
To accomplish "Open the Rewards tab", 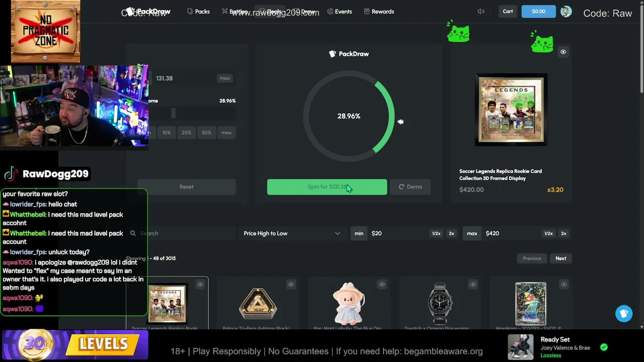I will click(x=379, y=12).
